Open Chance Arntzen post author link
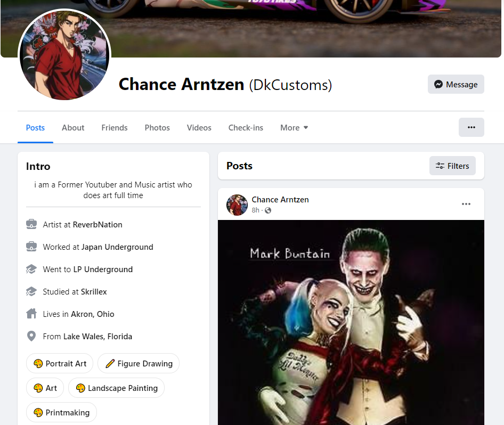Viewport: 504px width, 425px height. (x=280, y=200)
